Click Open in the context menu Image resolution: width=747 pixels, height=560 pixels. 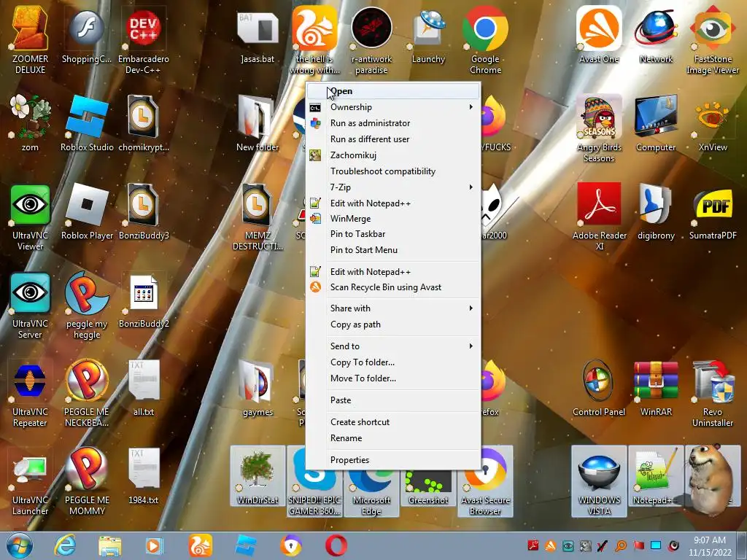(393, 91)
